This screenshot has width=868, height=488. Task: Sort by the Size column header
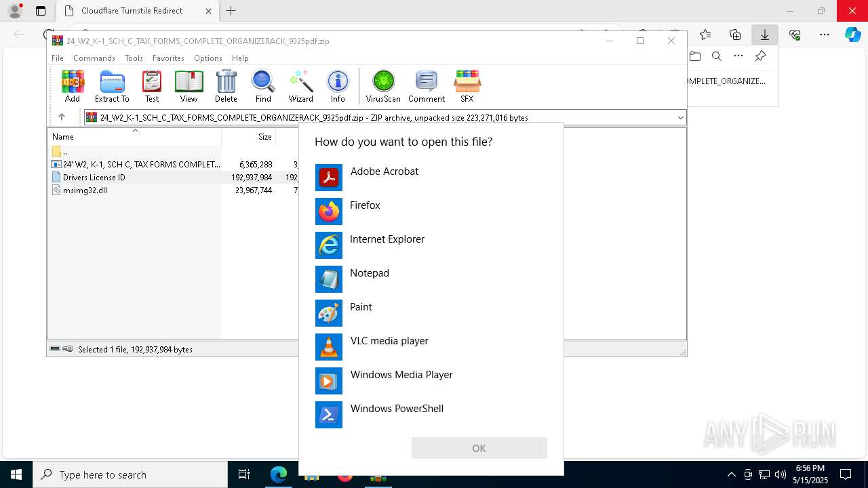tap(249, 136)
